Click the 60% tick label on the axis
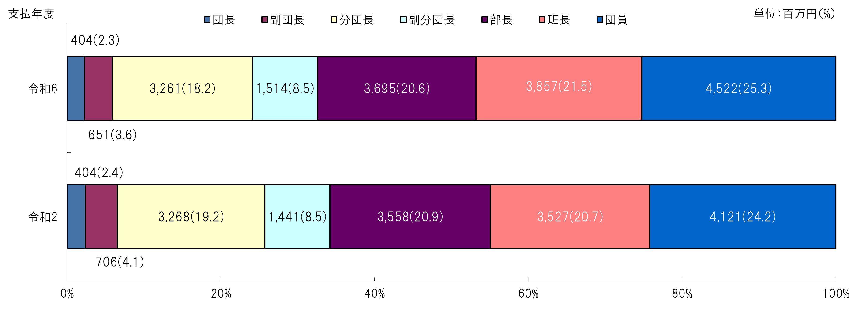 [528, 294]
